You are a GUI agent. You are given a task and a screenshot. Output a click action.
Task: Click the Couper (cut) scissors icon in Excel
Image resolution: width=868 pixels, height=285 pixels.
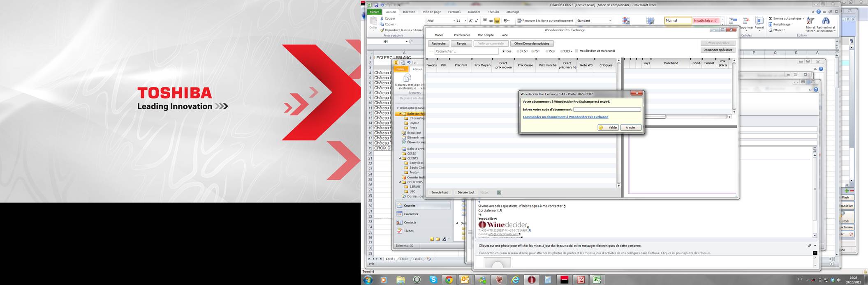coord(382,18)
